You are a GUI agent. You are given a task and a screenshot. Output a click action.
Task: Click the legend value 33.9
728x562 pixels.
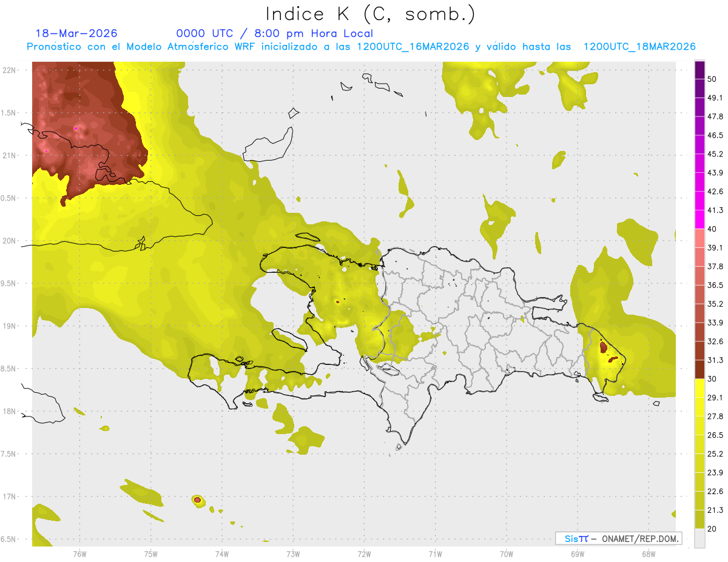tap(715, 323)
